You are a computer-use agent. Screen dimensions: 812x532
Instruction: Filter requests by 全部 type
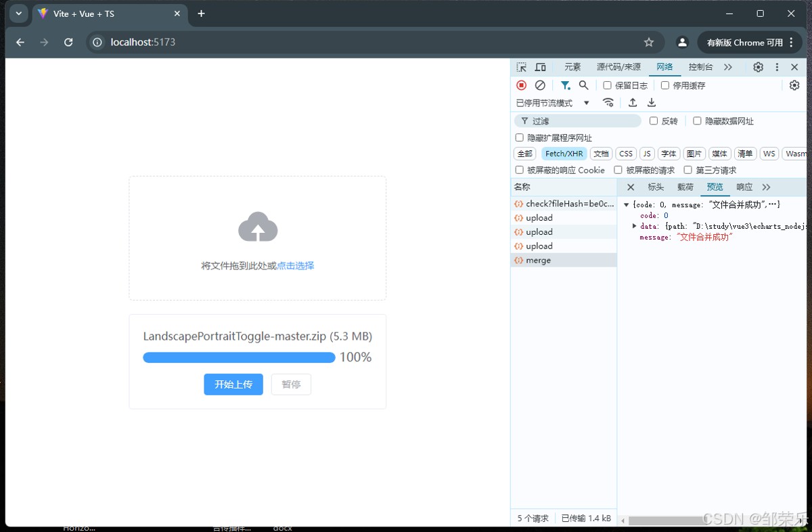point(525,154)
